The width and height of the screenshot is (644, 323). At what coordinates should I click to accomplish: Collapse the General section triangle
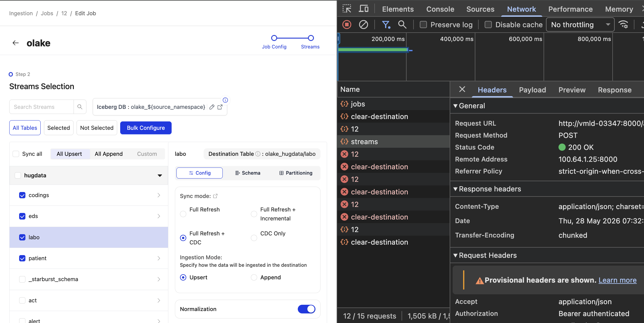coord(455,106)
